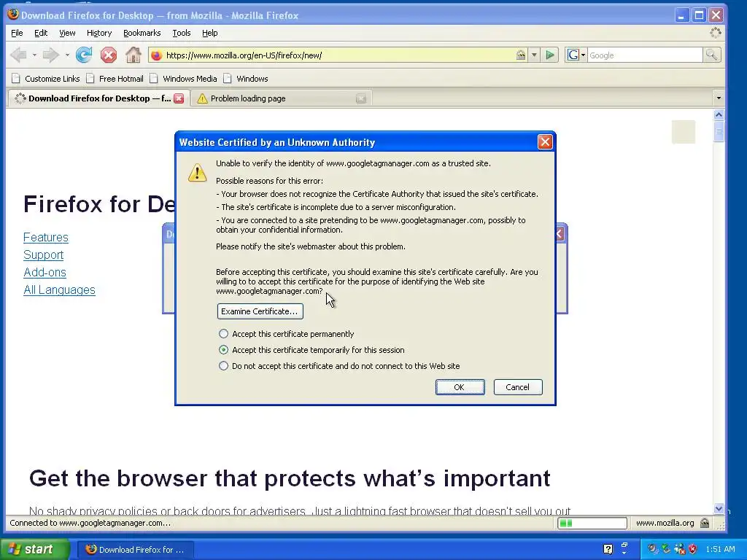This screenshot has height=560, width=747.
Task: Cancel the certificate dialog
Action: [518, 387]
